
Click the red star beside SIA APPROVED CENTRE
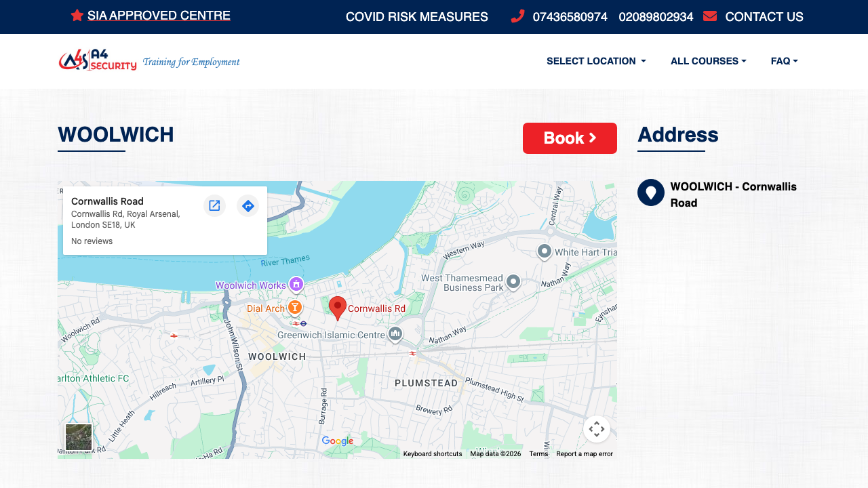[77, 15]
